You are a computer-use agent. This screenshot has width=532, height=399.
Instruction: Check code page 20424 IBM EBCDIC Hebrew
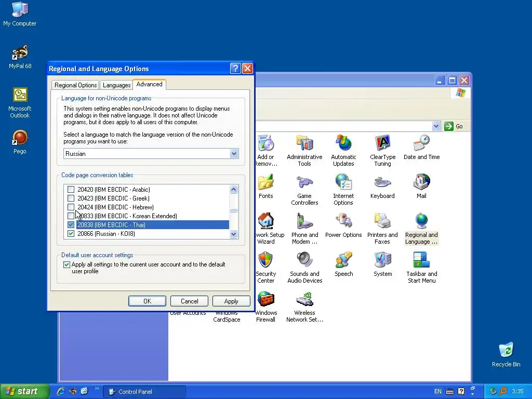(x=71, y=207)
